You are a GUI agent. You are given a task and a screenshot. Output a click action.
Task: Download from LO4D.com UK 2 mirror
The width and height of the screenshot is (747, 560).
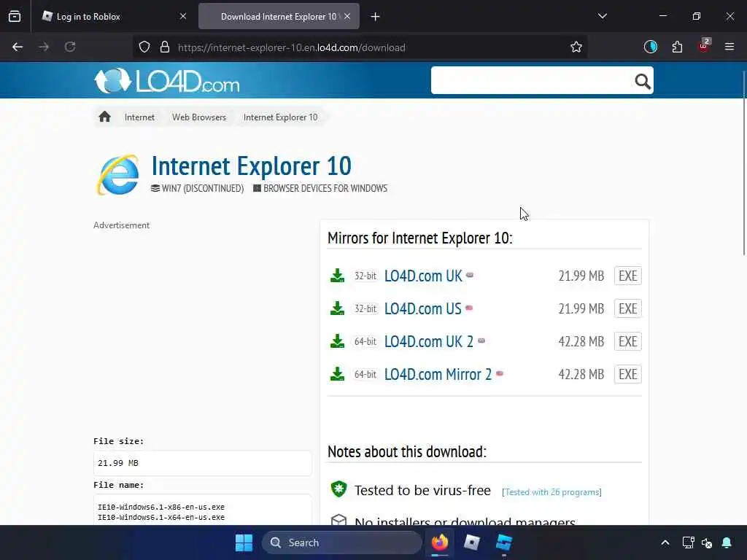click(429, 342)
